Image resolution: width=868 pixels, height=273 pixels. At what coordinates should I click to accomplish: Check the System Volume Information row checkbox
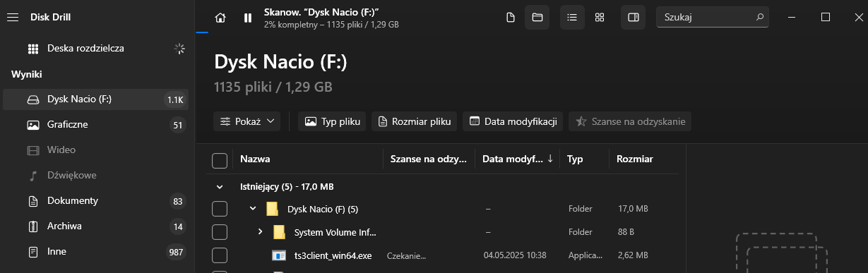220,232
